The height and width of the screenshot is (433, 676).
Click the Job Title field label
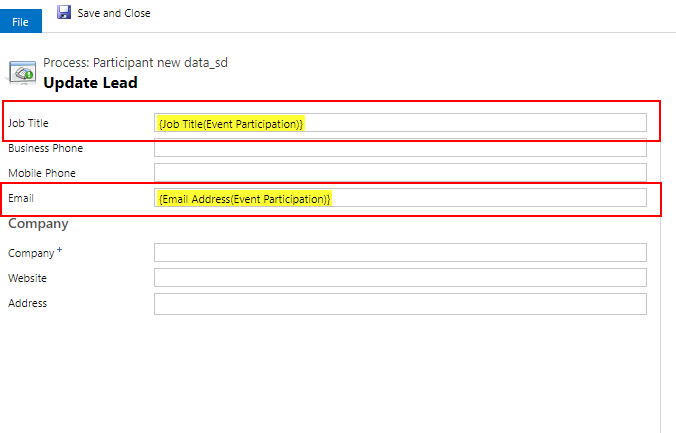click(x=28, y=123)
